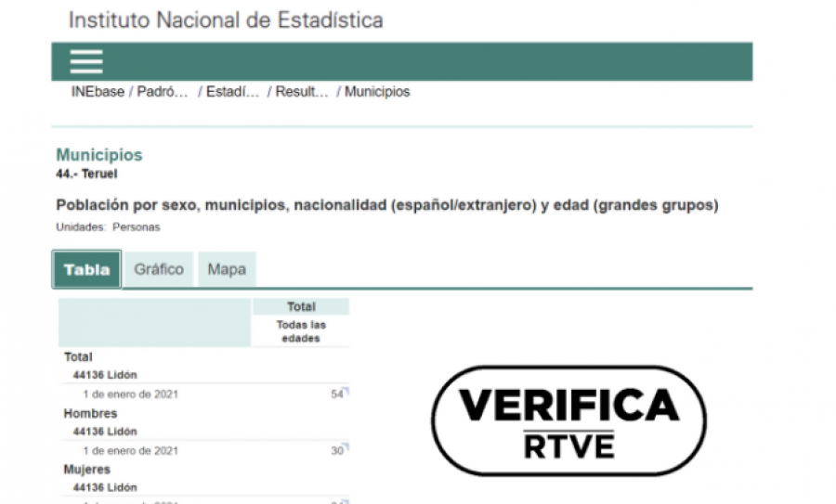Click the 'Total' row group label
The height and width of the screenshot is (504, 836).
[78, 357]
